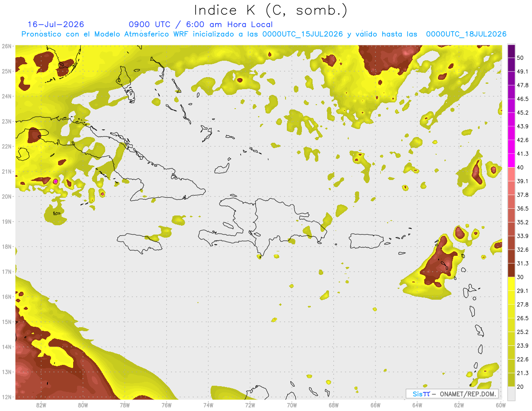The height and width of the screenshot is (411, 532).
Task: Click the bright yellow colorbar segment just below 30
Action: (x=511, y=284)
